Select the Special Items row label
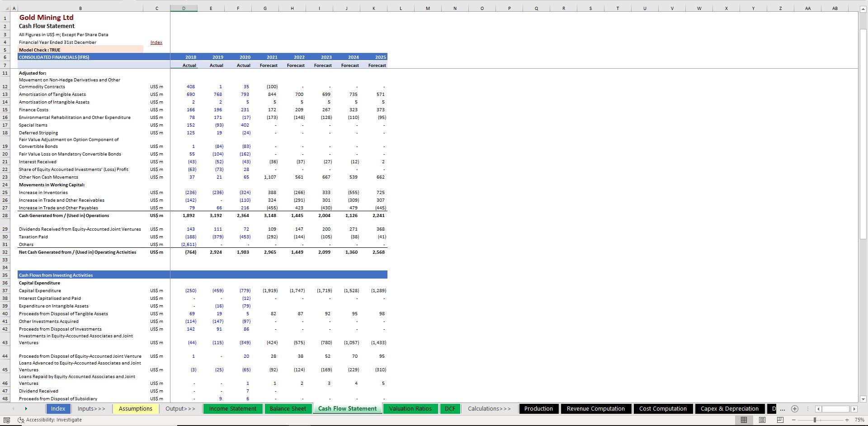This screenshot has width=868, height=426. pos(33,125)
